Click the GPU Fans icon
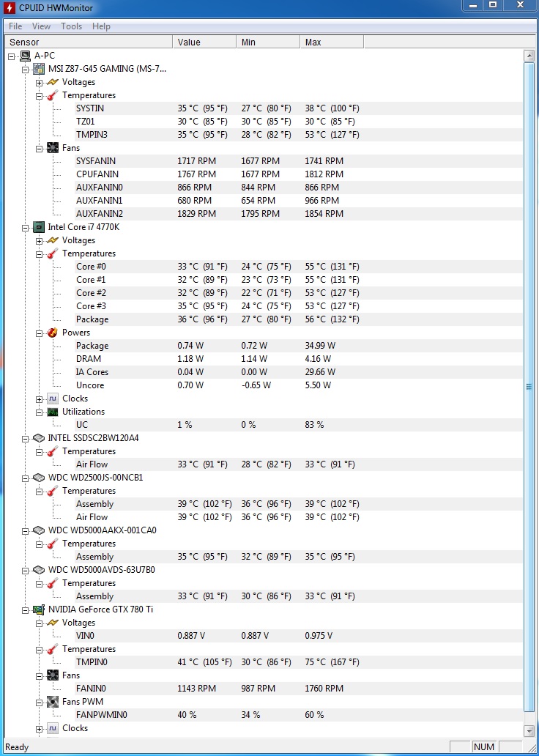 53,675
